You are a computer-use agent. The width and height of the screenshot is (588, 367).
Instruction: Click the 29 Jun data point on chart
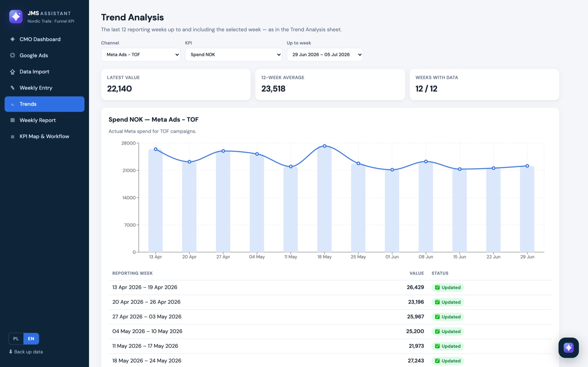coord(527,166)
